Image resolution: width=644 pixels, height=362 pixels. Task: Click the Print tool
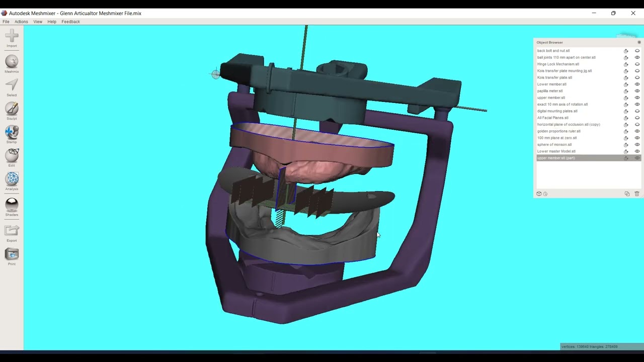pos(12,257)
